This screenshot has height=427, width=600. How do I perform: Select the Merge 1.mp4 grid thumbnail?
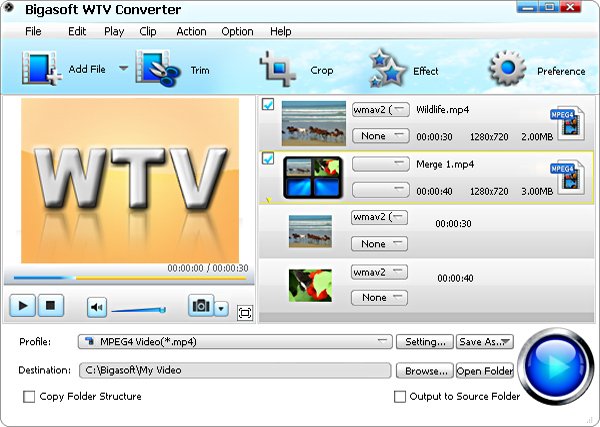tap(313, 178)
